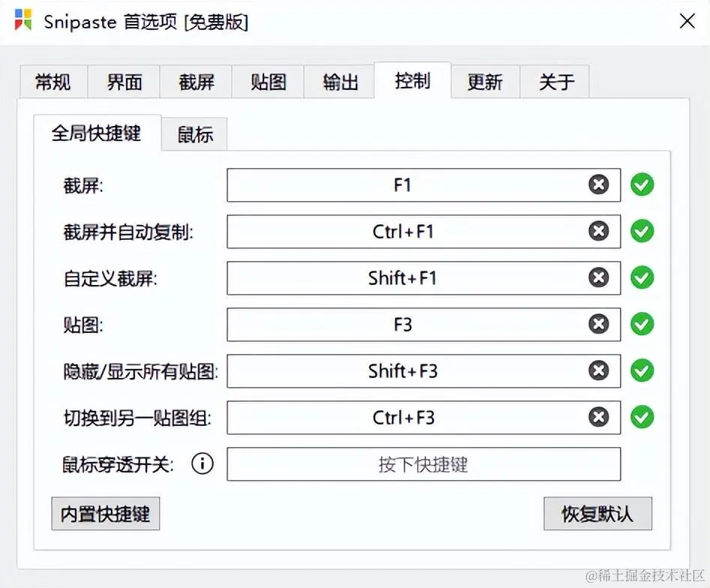Click green checkmark next to Shift+F3
The height and width of the screenshot is (588, 710).
[x=642, y=370]
